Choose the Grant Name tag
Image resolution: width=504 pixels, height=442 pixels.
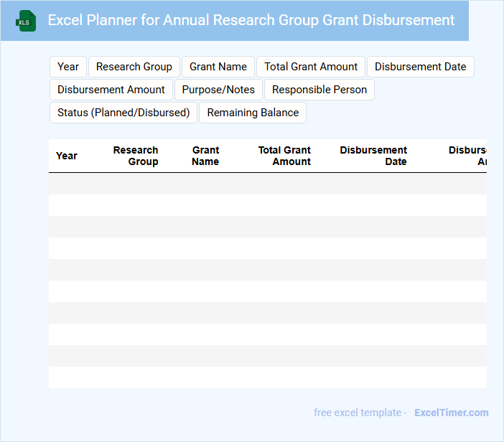tap(218, 67)
